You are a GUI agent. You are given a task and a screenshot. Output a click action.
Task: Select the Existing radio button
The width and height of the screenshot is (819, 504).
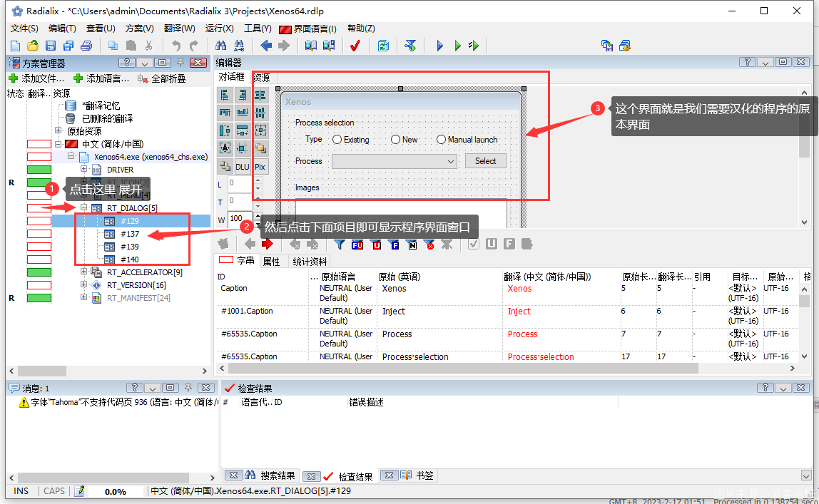(337, 140)
